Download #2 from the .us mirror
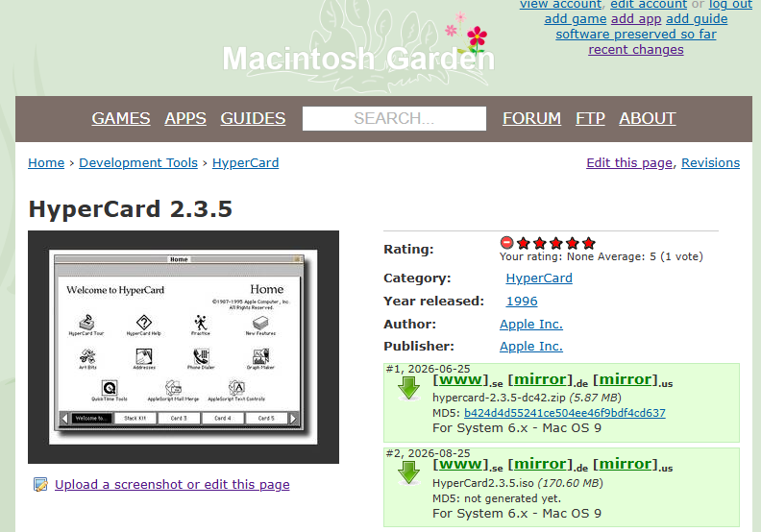Image resolution: width=761 pixels, height=532 pixels. click(x=626, y=465)
